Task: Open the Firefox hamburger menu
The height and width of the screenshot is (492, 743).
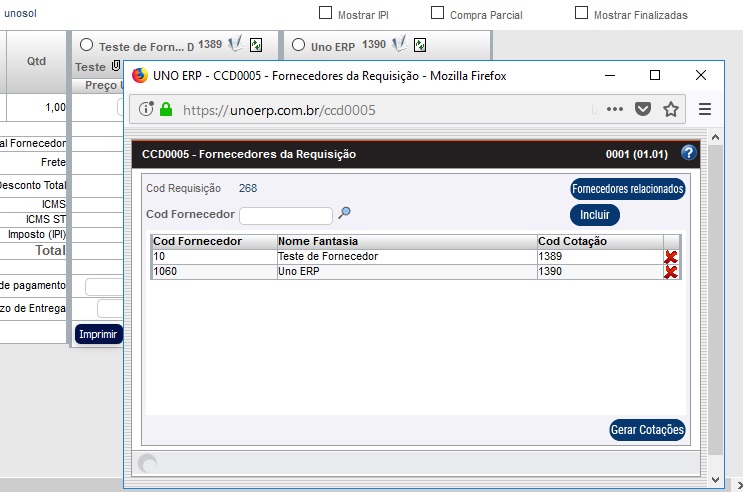Action: [x=705, y=109]
